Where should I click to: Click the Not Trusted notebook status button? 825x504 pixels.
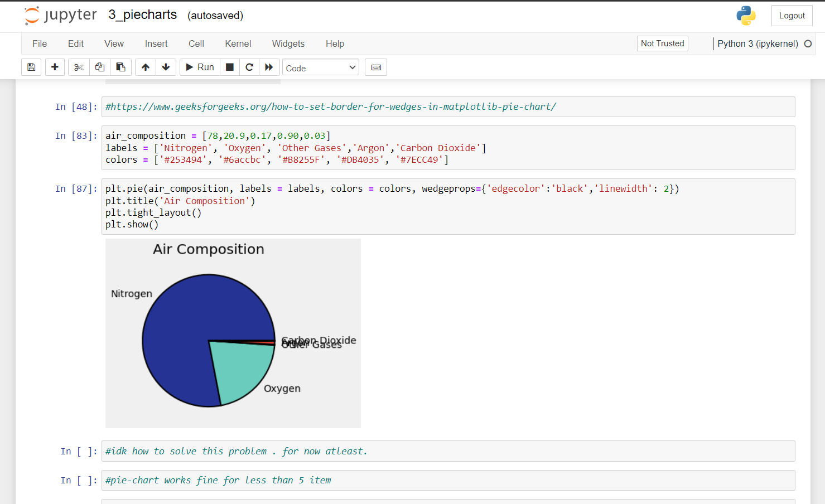pos(662,43)
